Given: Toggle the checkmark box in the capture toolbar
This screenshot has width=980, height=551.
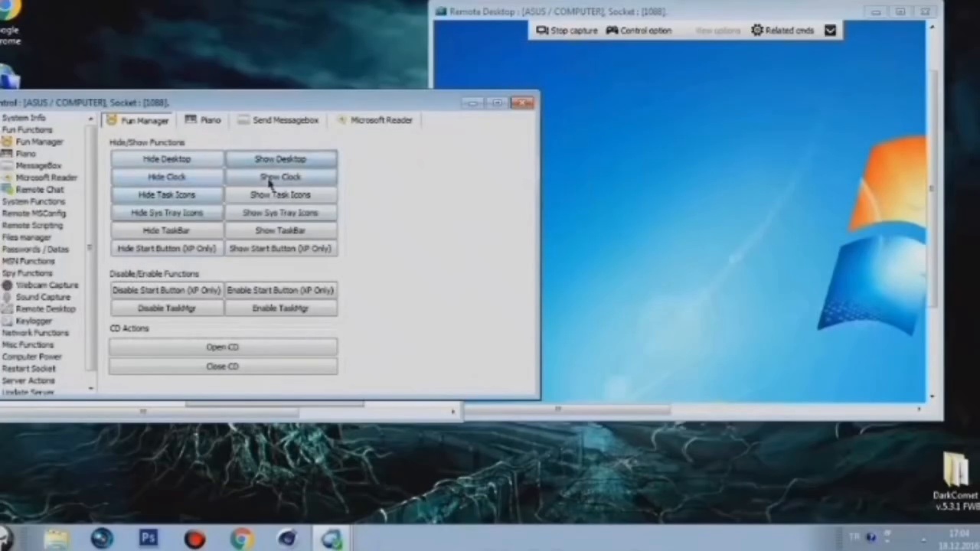Looking at the screenshot, I should point(830,31).
